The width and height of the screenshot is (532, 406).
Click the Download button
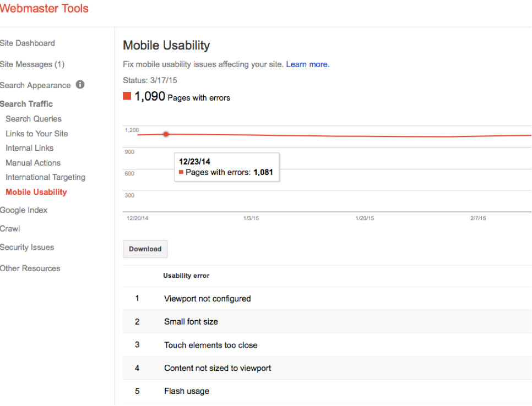pos(145,249)
